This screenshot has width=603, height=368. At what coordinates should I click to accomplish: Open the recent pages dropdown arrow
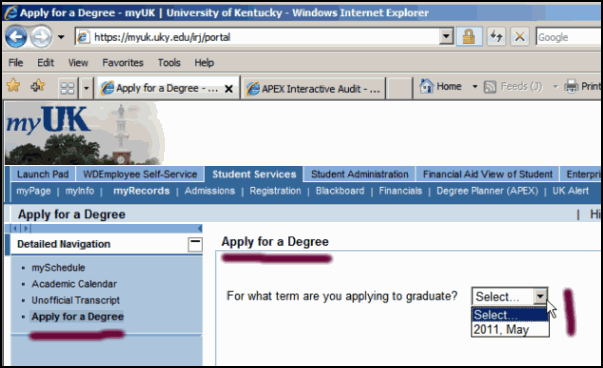(x=61, y=37)
